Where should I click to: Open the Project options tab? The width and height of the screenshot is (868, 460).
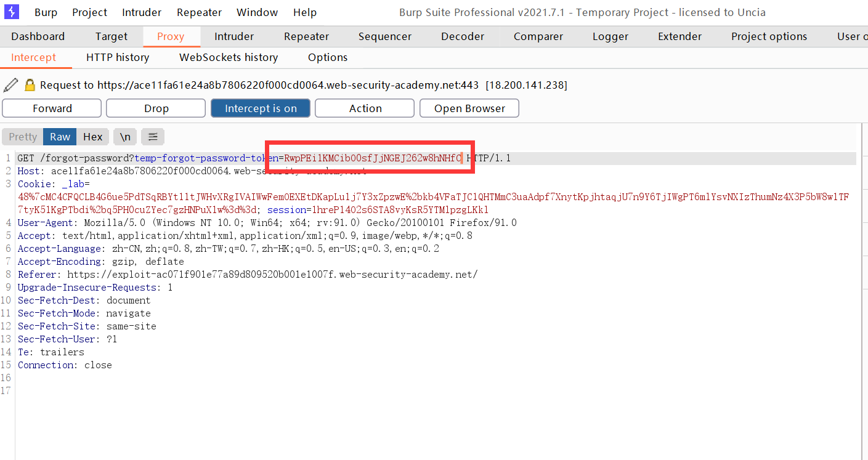click(769, 36)
